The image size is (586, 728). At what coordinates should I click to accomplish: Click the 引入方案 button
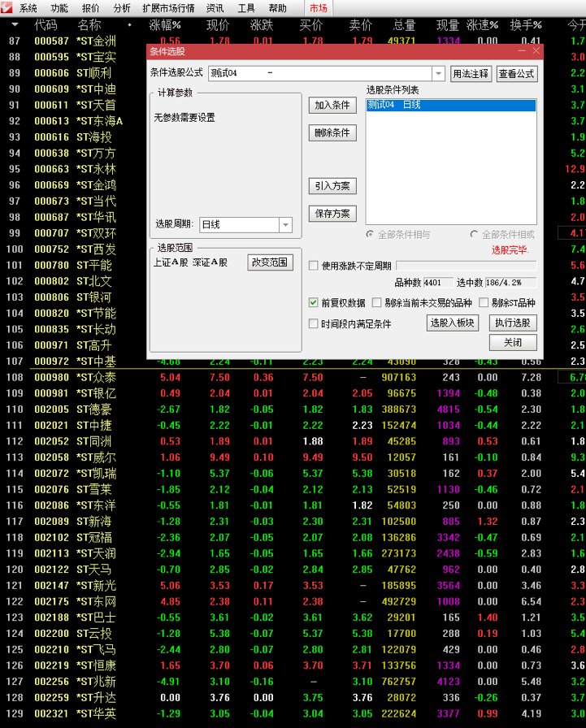pyautogui.click(x=332, y=186)
